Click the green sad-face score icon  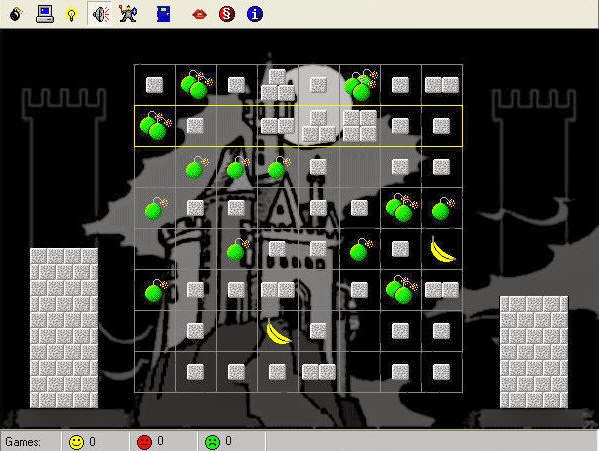(x=212, y=442)
